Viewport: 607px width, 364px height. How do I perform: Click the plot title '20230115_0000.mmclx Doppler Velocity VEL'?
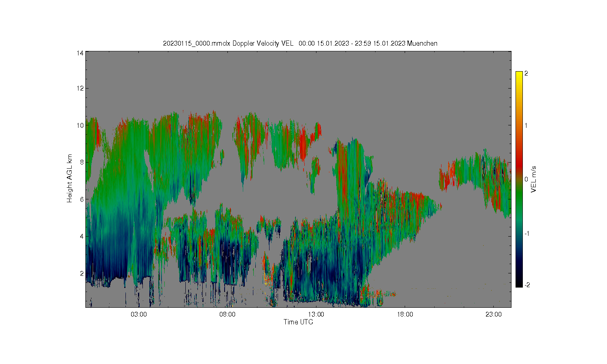point(228,43)
